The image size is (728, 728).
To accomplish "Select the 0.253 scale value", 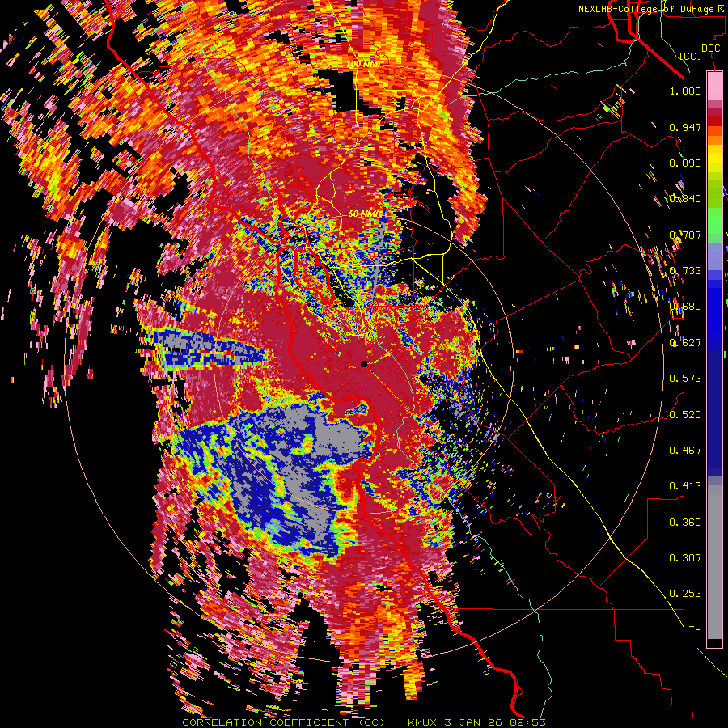I will (x=685, y=594).
